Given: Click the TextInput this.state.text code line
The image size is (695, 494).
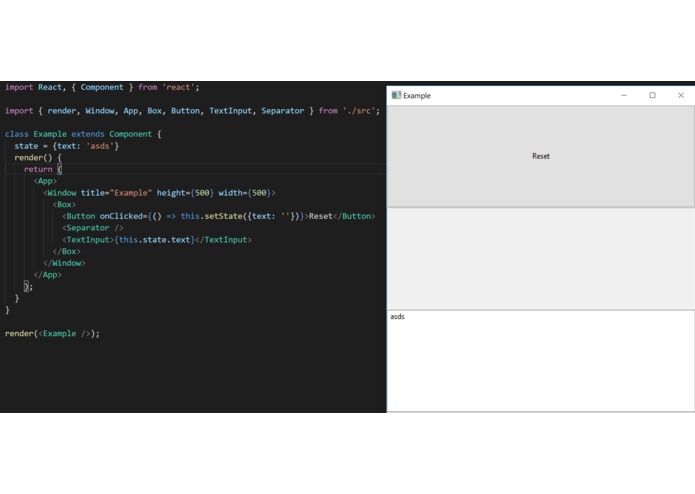Looking at the screenshot, I should point(157,240).
